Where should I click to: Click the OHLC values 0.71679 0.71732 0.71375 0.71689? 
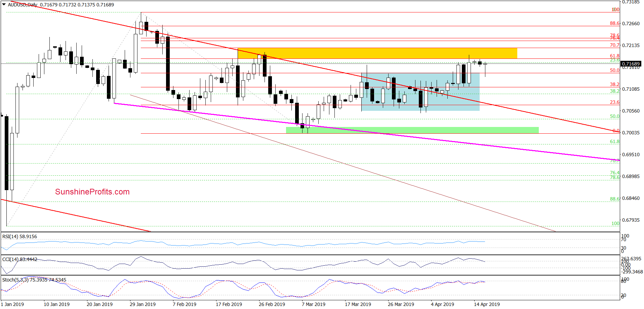[77, 5]
